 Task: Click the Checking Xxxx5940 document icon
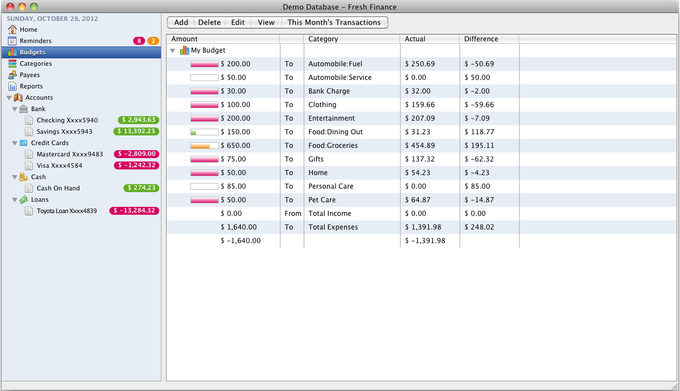click(x=29, y=120)
